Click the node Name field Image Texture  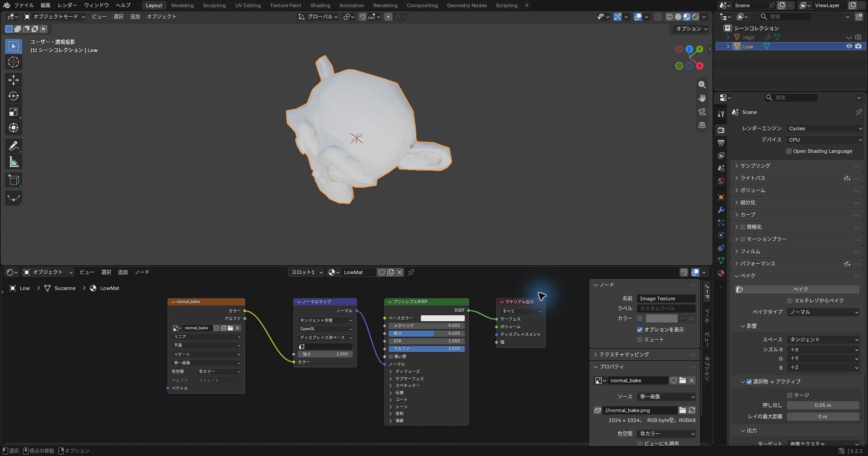click(x=666, y=299)
